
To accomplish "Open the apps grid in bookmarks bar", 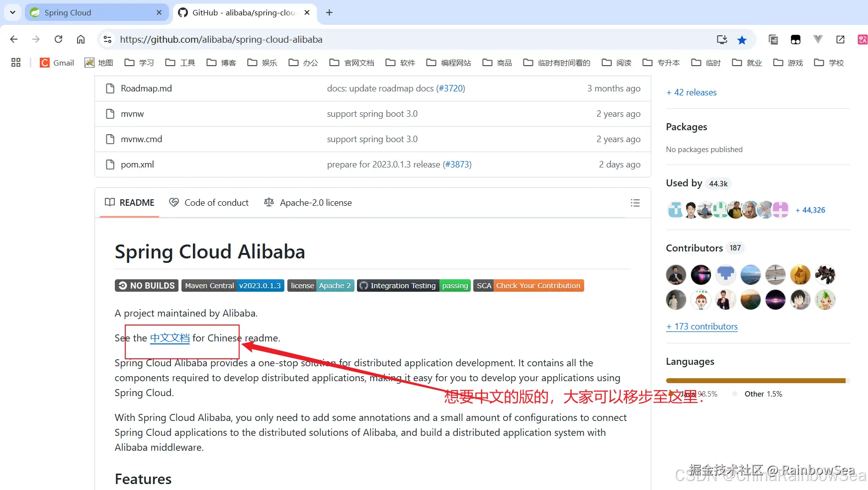I will click(x=16, y=63).
